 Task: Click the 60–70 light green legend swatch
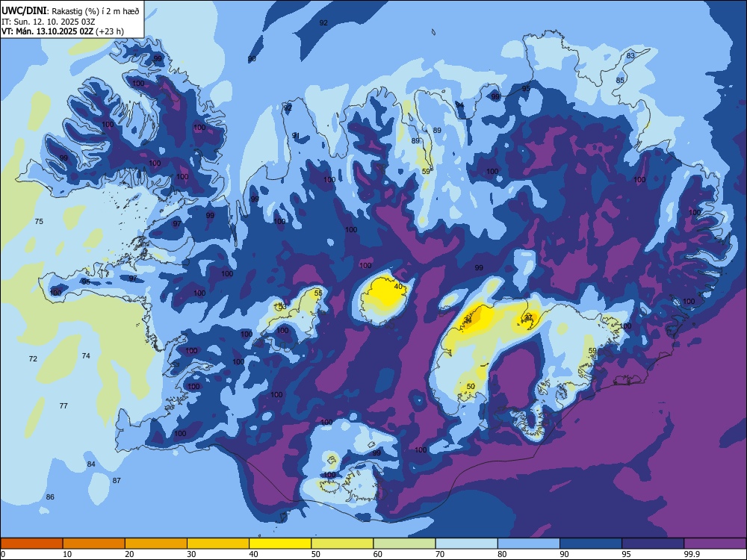[404, 544]
